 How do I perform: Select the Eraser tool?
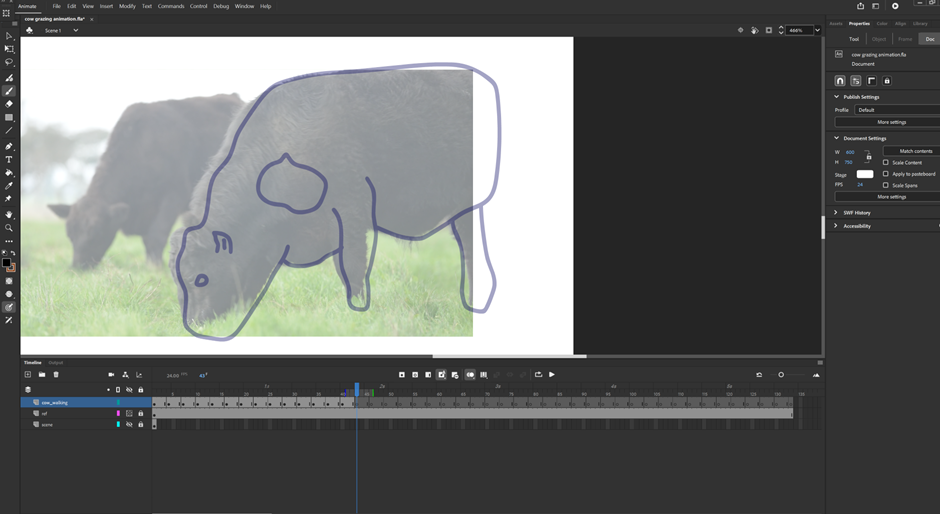[x=9, y=104]
